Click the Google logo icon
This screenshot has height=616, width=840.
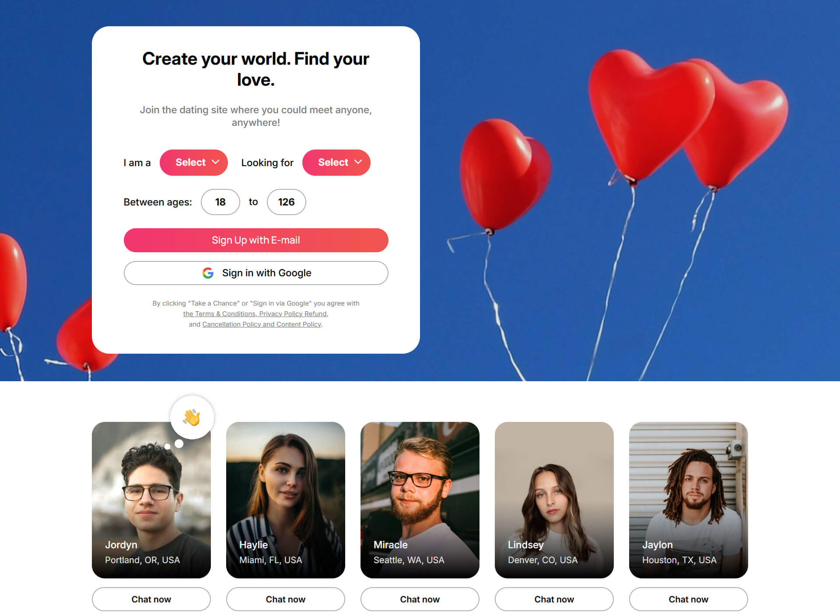[x=208, y=273]
